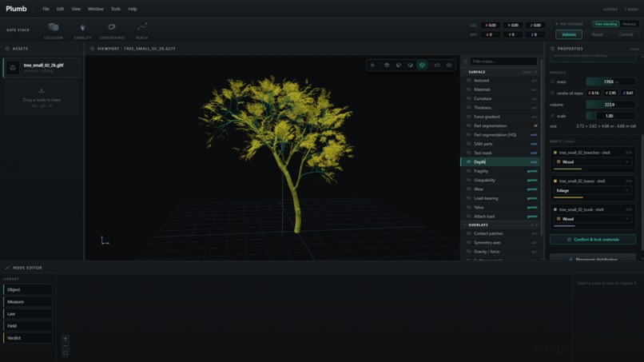This screenshot has height=362, width=644.
Task: Collapse the OVERLAYS section
Action: pyautogui.click(x=465, y=225)
